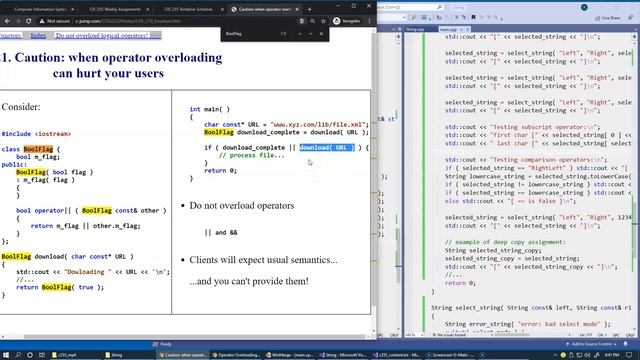Toggle the bookmark icon in Visual Studio toolbar
Screen dimensions: 640x360
pos(473,18)
